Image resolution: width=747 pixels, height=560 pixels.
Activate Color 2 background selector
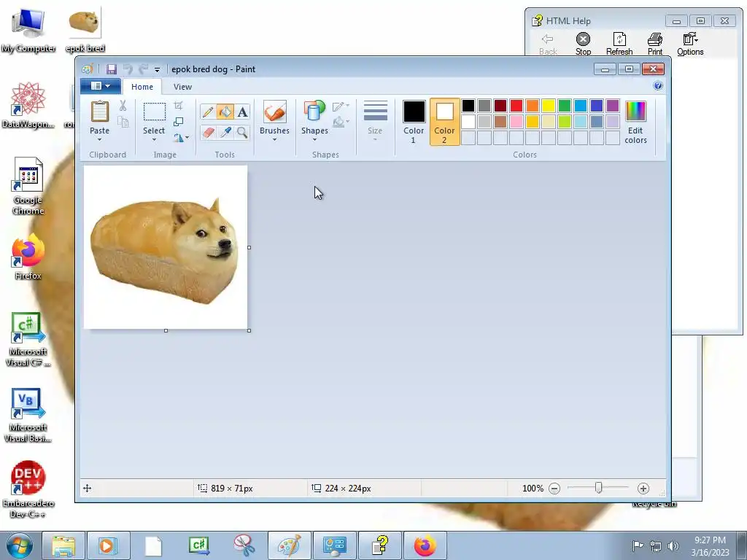444,122
